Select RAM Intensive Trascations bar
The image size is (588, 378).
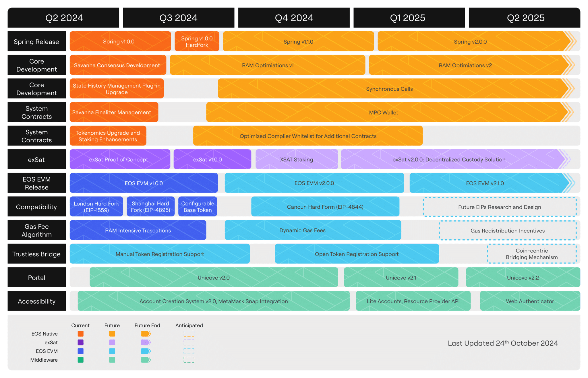138,230
